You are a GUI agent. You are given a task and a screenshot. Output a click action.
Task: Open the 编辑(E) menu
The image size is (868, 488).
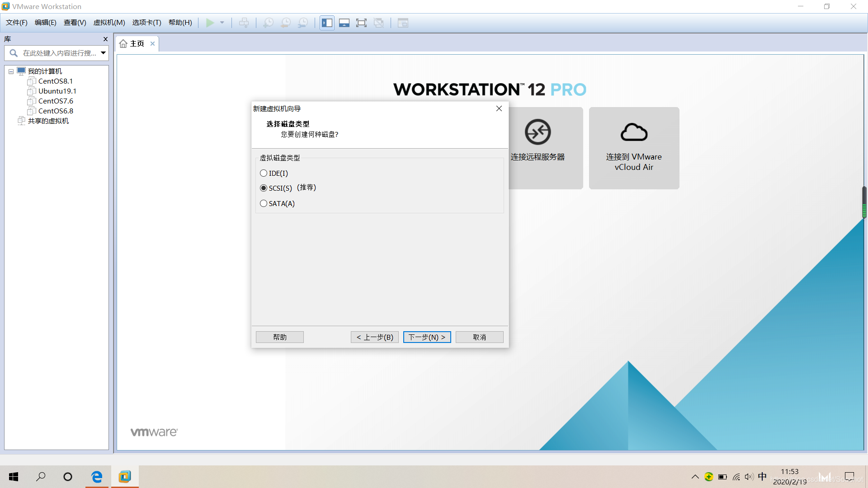[46, 23]
